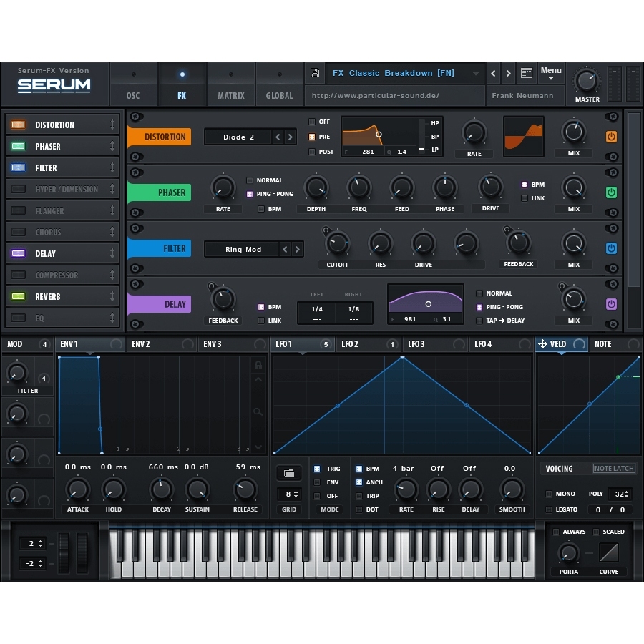Select distortion filter POST checkbox
This screenshot has width=644, height=644.
coord(312,152)
